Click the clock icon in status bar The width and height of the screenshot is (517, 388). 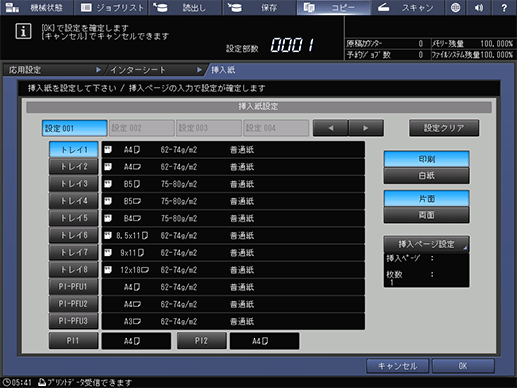tap(6, 382)
